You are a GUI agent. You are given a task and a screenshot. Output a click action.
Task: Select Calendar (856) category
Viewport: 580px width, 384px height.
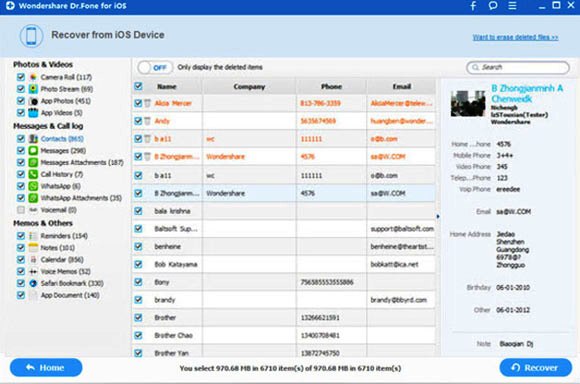click(x=62, y=259)
